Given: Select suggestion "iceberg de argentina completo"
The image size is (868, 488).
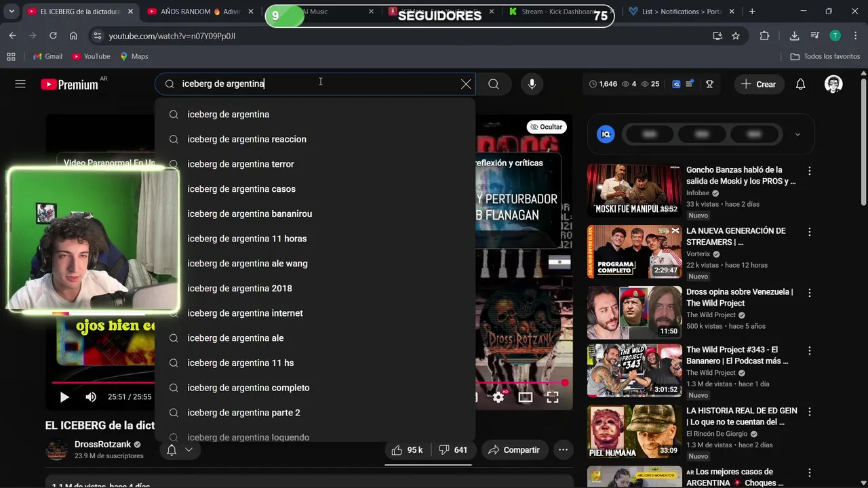Looking at the screenshot, I should [315, 388].
